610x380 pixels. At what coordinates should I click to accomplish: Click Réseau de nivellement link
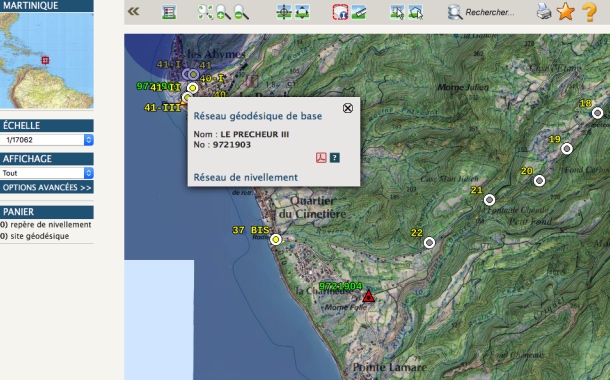(x=245, y=177)
